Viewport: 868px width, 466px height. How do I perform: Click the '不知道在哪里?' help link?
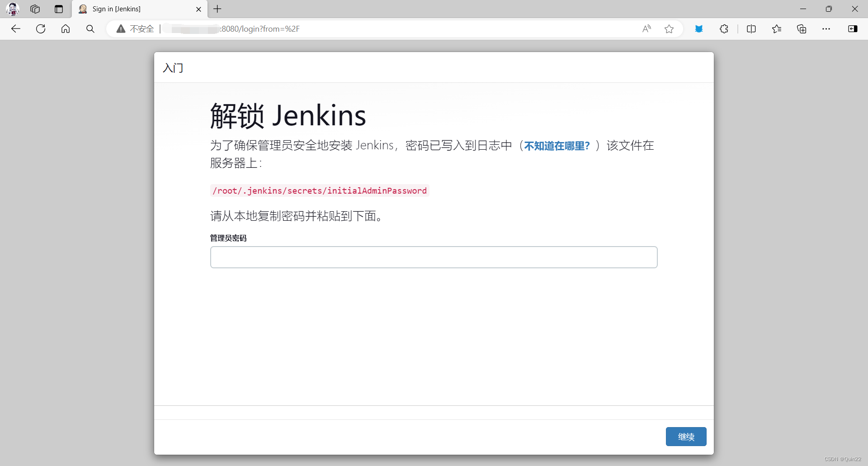coord(557,146)
